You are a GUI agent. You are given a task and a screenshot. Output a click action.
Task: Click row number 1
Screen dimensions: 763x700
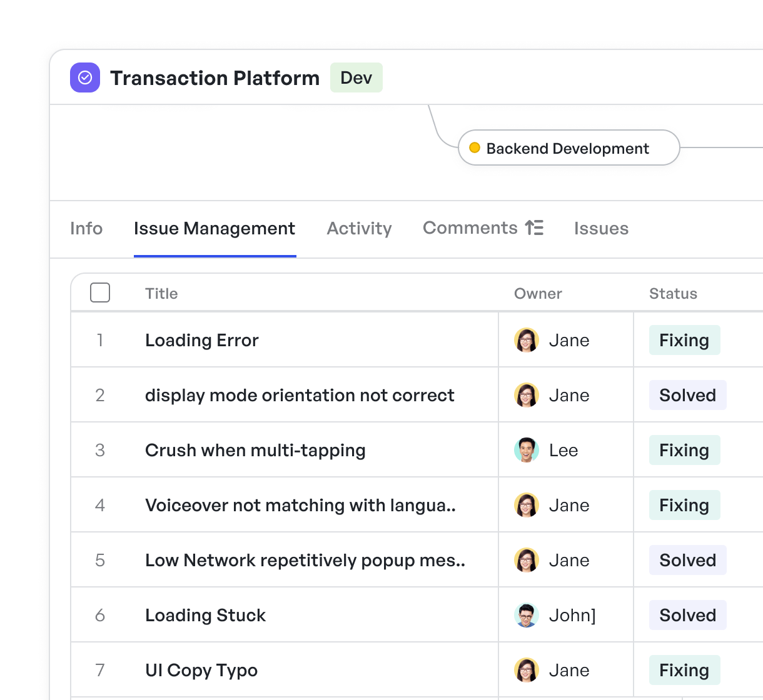click(x=100, y=340)
